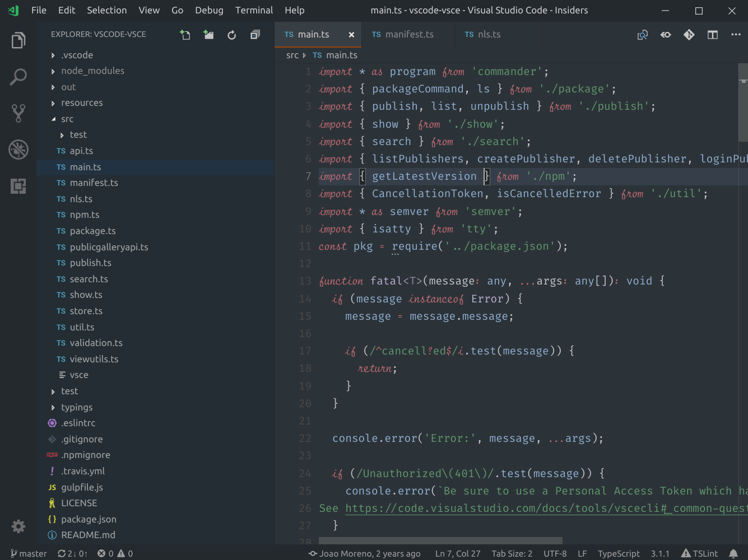748x560 pixels.
Task: Collapse the src folder
Action: [x=67, y=119]
